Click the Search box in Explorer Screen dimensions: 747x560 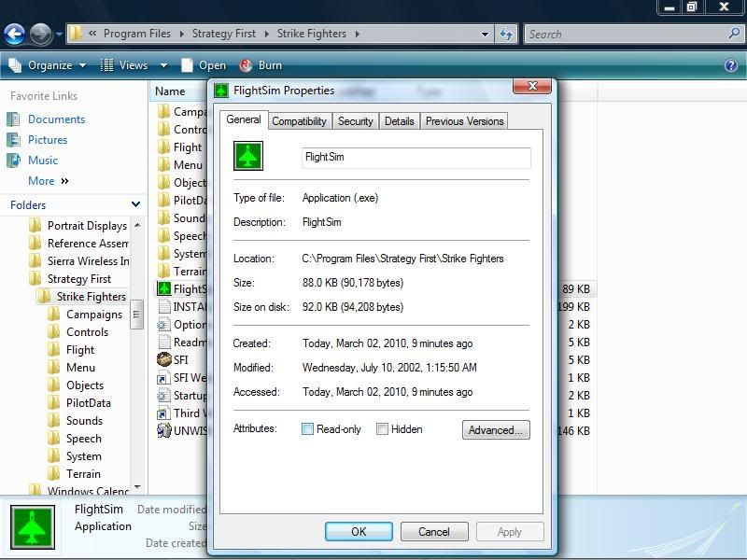point(635,35)
